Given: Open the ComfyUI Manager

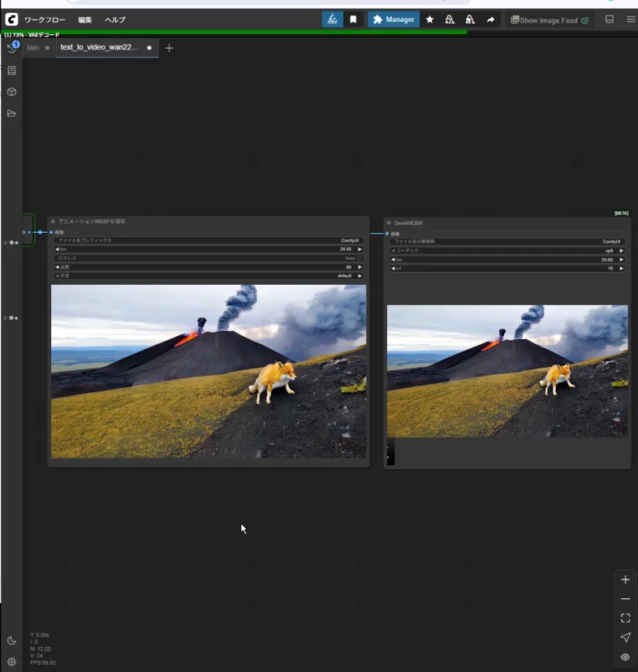Looking at the screenshot, I should 394,19.
